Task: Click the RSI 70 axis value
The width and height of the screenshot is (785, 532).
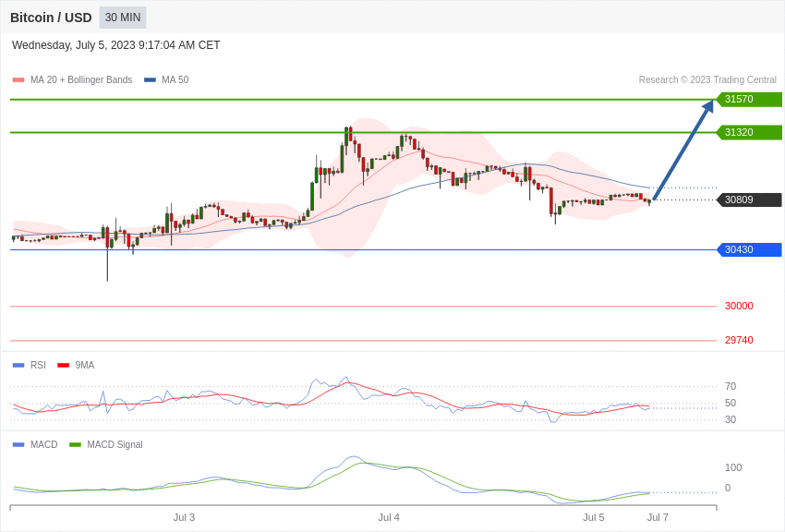Action: [731, 386]
